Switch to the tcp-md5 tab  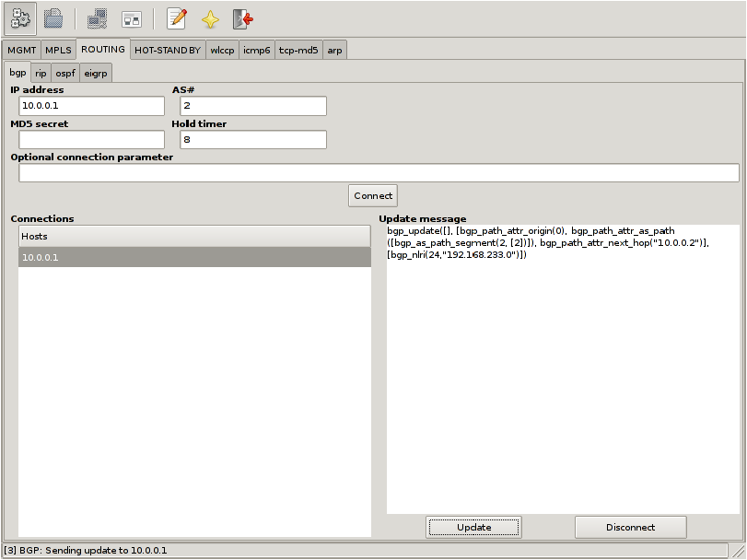pyautogui.click(x=297, y=50)
